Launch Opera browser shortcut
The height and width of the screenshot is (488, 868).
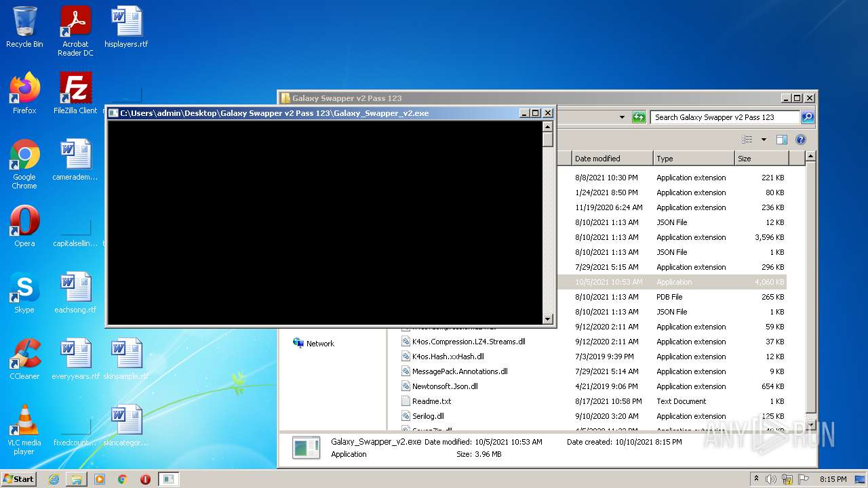click(x=24, y=226)
